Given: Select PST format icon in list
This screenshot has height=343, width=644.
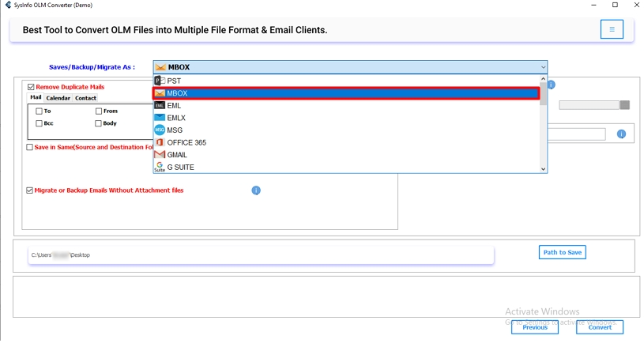Looking at the screenshot, I should (x=159, y=81).
